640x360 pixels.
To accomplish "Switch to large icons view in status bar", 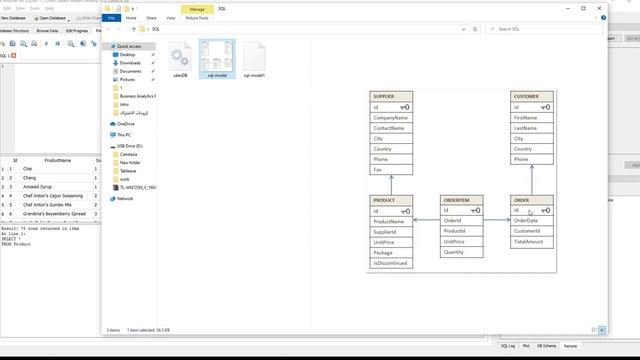I will click(602, 330).
